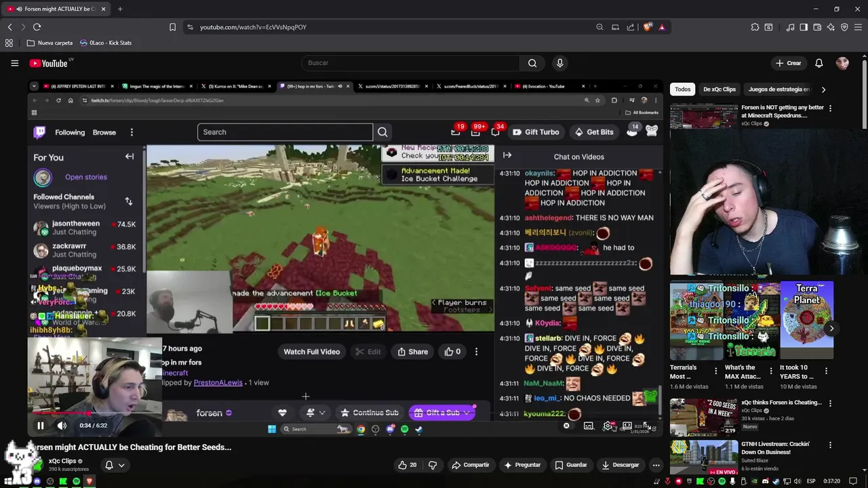
Task: Open more actions three-dot menu under video
Action: coord(656,465)
